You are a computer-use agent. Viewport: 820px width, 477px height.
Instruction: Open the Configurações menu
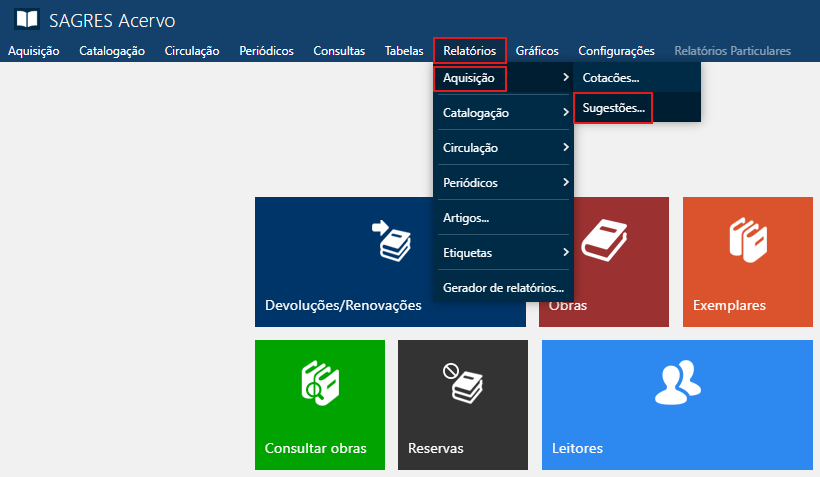616,51
